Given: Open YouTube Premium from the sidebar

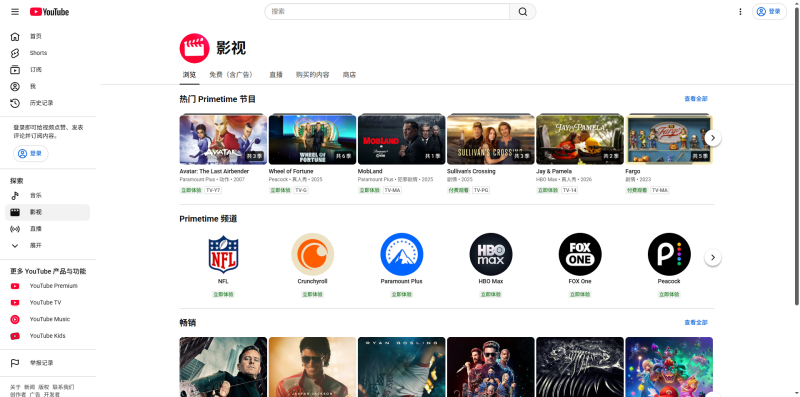Looking at the screenshot, I should [47, 286].
